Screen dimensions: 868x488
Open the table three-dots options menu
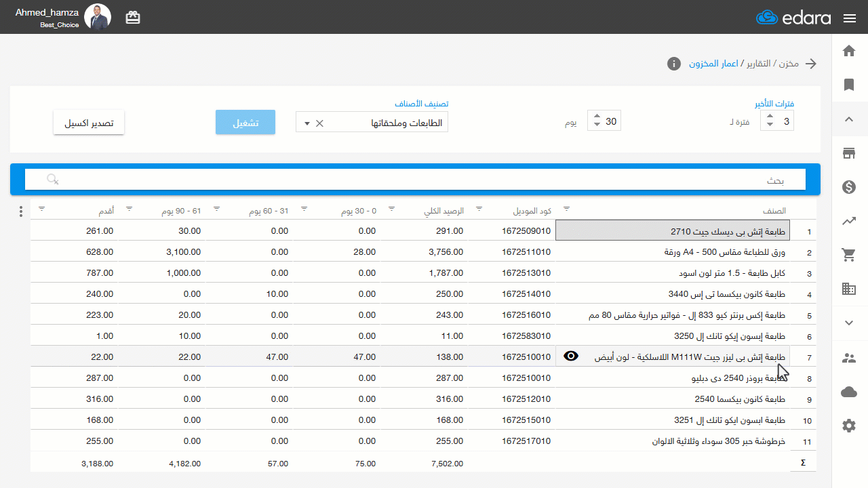pos(20,211)
